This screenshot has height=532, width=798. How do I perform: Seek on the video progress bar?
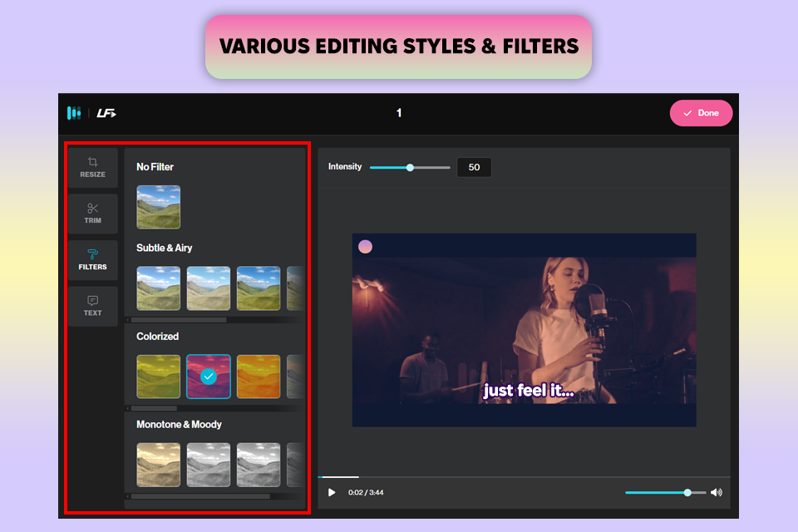pyautogui.click(x=524, y=477)
